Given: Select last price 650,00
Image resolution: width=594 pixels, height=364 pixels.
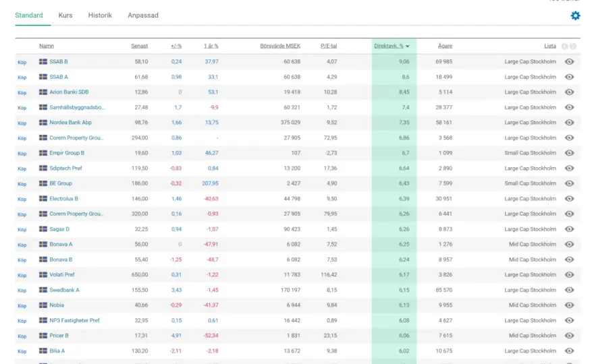Looking at the screenshot, I should click(140, 275).
